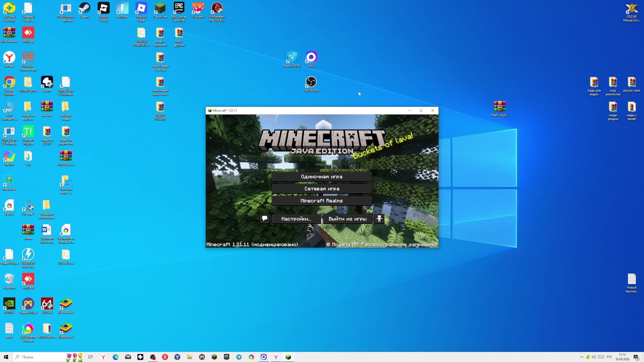Open Настройки settings menu

click(296, 219)
